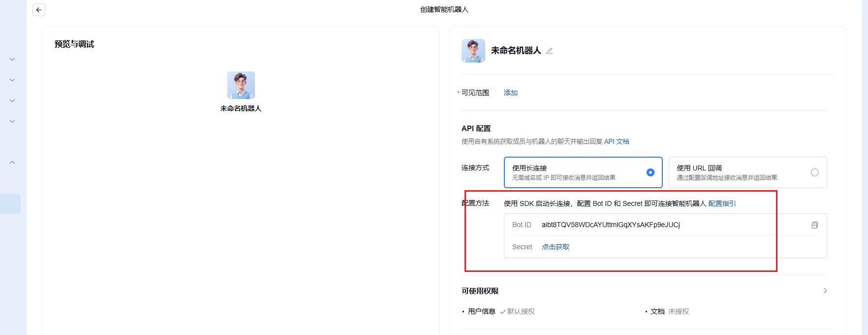
Task: Click the 文档 permission item
Action: [657, 311]
